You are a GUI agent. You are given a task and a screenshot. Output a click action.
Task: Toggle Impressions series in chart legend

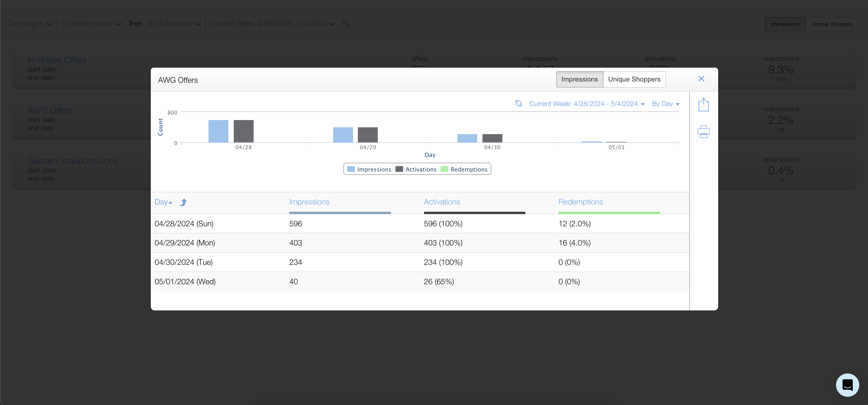point(369,169)
